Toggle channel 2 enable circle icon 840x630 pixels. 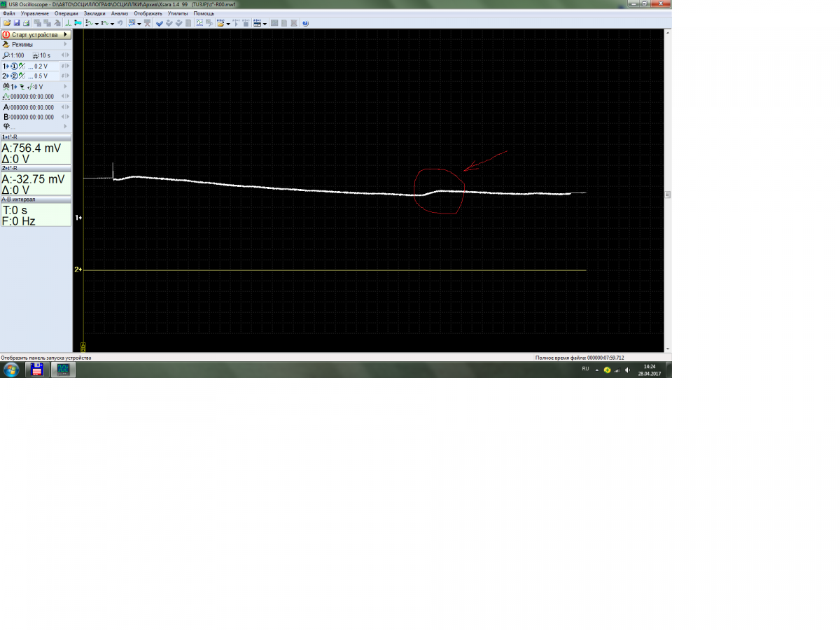[x=14, y=76]
